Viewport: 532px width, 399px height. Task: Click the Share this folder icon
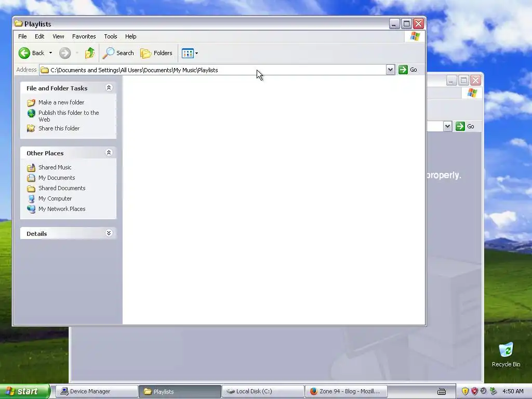(x=31, y=128)
